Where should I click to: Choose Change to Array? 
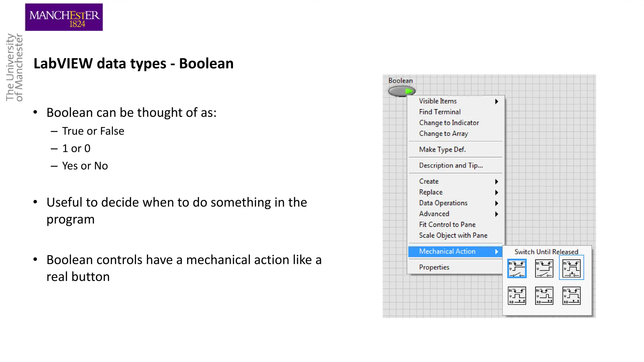pos(456,134)
